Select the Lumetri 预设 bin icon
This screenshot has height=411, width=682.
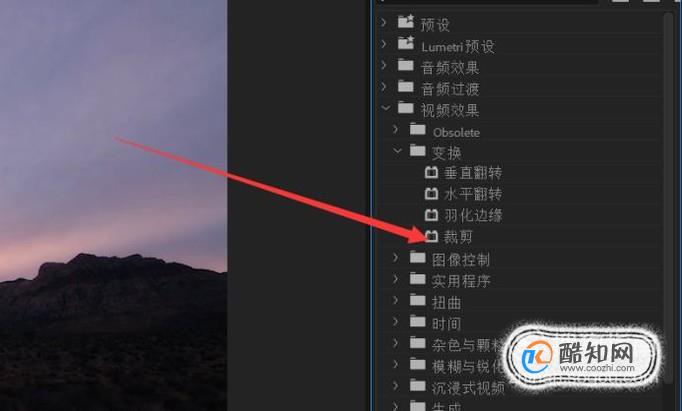click(406, 43)
